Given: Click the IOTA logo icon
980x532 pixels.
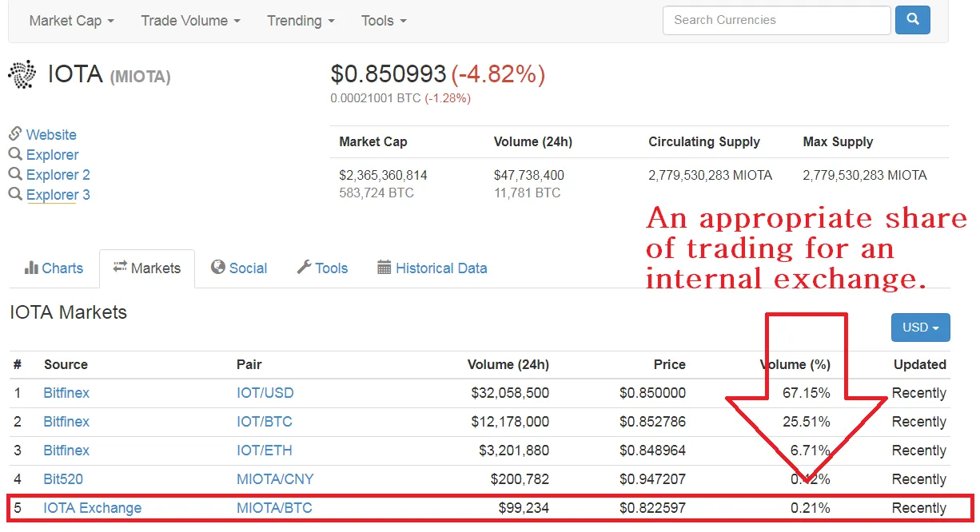Looking at the screenshot, I should 22,74.
